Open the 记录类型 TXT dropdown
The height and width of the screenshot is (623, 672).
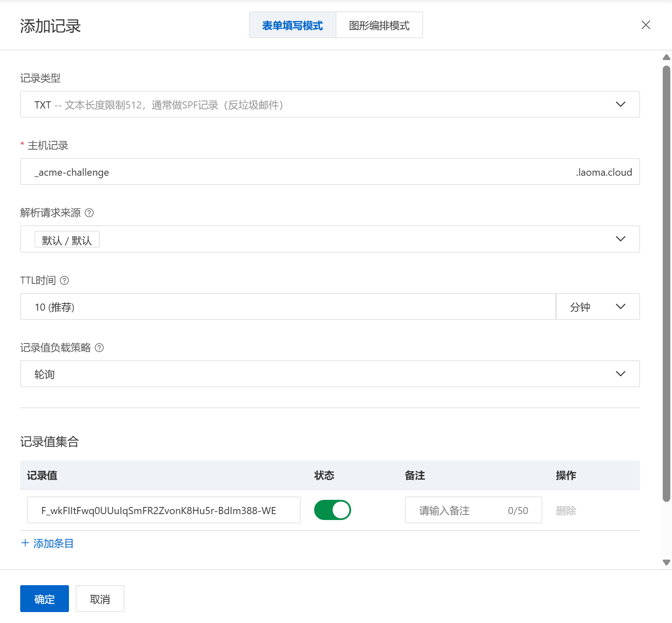pos(330,104)
